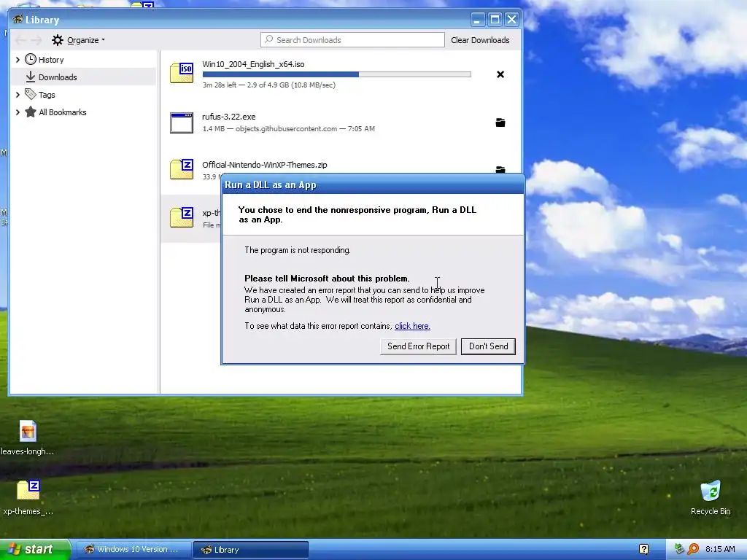
Task: Select Downloads in the Library sidebar
Action: (83, 77)
